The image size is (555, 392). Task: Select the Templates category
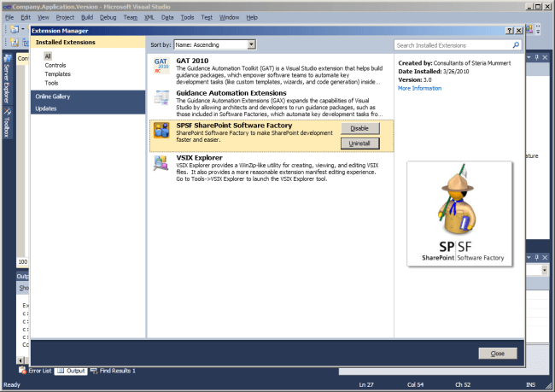58,74
